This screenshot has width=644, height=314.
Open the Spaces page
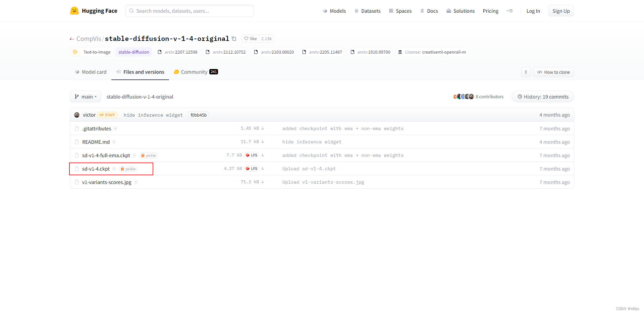(x=400, y=11)
